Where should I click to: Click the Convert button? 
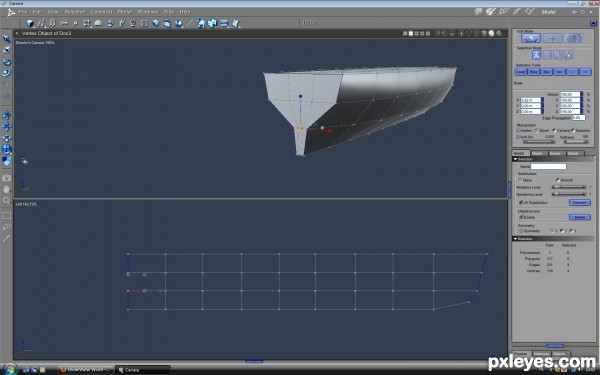pos(580,202)
